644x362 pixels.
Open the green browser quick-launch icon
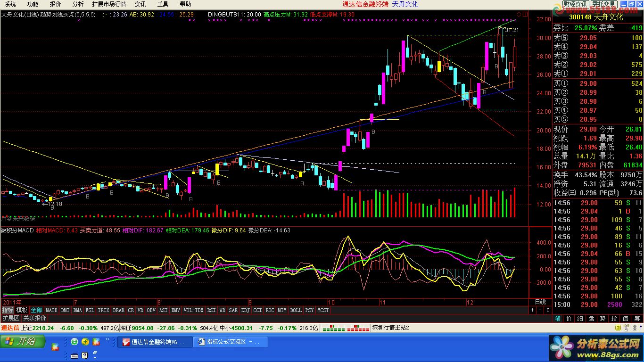pyautogui.click(x=74, y=342)
